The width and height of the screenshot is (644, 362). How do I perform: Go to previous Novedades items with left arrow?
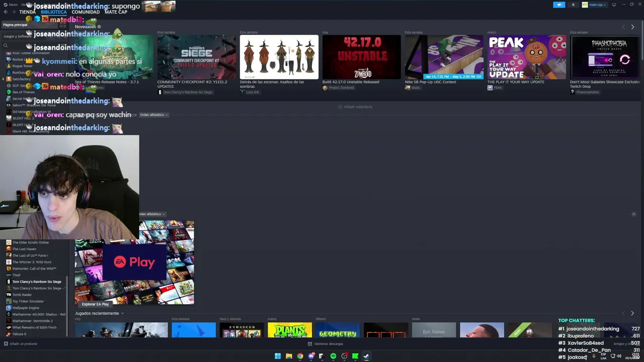point(623,27)
